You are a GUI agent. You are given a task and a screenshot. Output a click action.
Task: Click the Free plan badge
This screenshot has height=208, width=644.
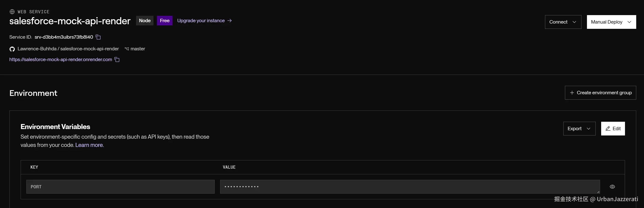164,21
